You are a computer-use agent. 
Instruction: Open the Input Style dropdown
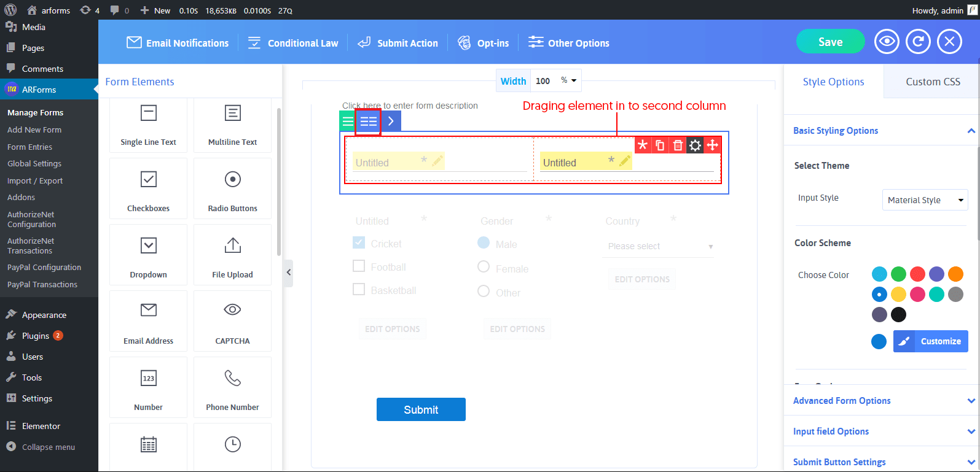[925, 200]
